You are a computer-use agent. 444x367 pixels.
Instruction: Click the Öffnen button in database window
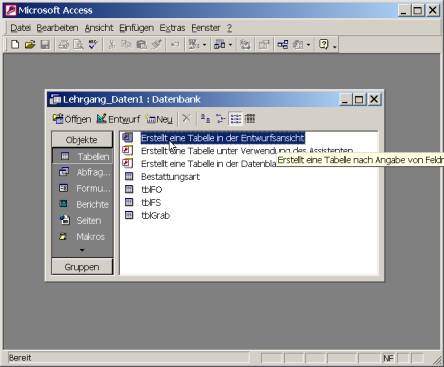click(x=72, y=119)
